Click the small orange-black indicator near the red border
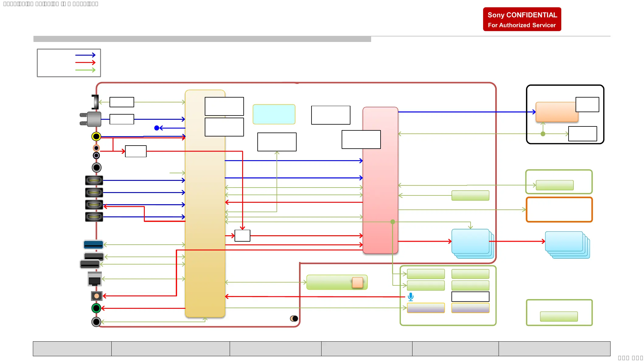The height and width of the screenshot is (362, 644). click(x=294, y=319)
